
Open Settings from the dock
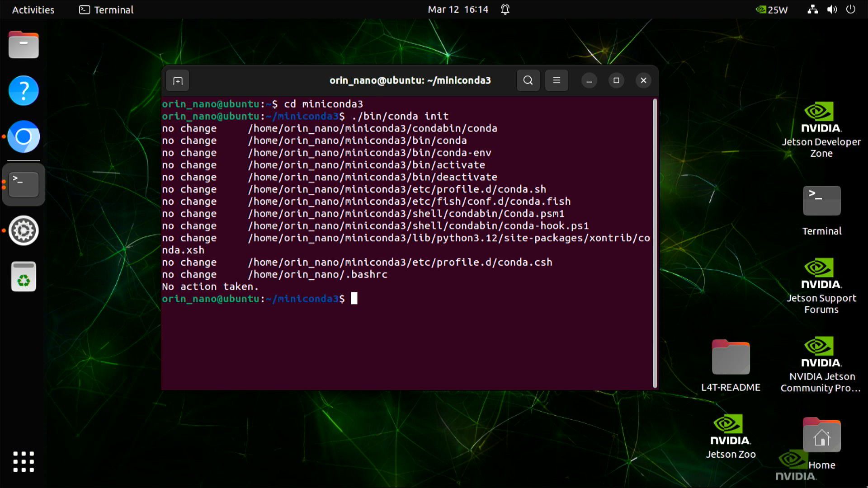(23, 230)
